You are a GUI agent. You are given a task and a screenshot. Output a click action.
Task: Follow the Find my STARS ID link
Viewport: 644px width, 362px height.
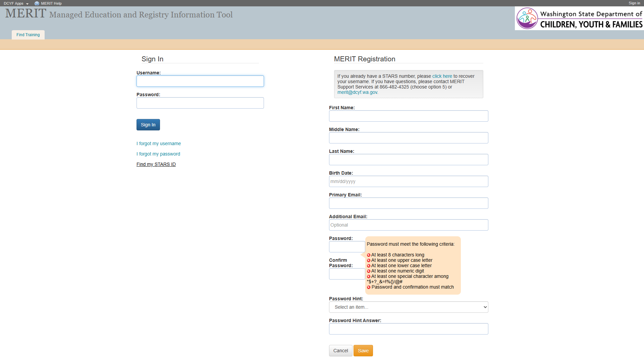156,164
